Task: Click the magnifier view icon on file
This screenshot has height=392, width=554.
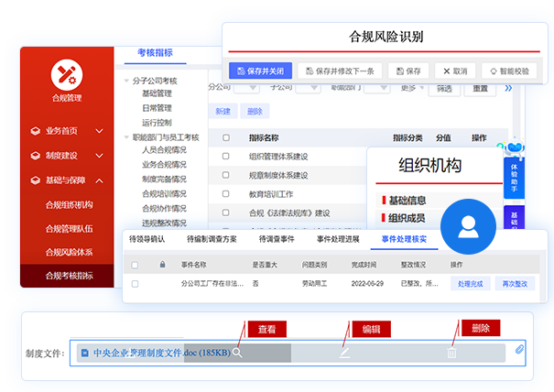Action: [237, 353]
